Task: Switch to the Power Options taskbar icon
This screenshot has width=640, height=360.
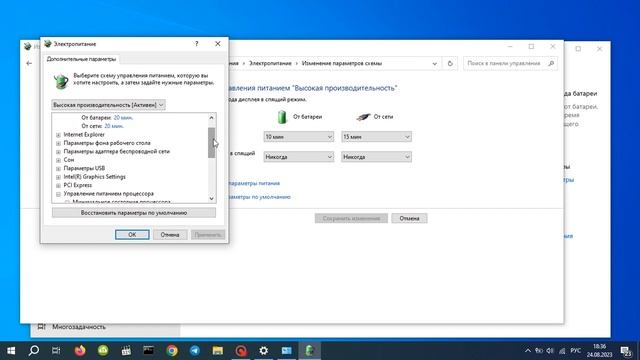Action: [x=309, y=351]
